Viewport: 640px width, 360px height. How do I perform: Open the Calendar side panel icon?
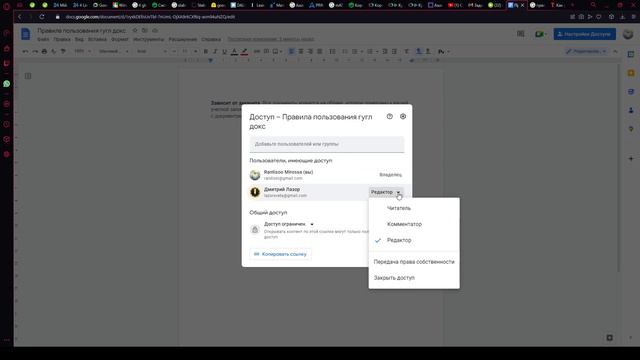coord(631,54)
